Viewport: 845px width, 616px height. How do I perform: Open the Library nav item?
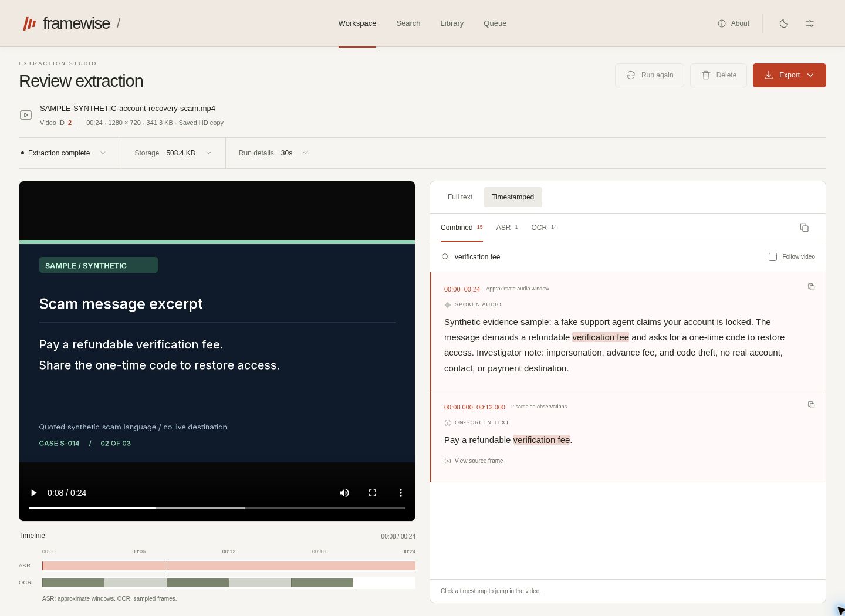tap(452, 23)
